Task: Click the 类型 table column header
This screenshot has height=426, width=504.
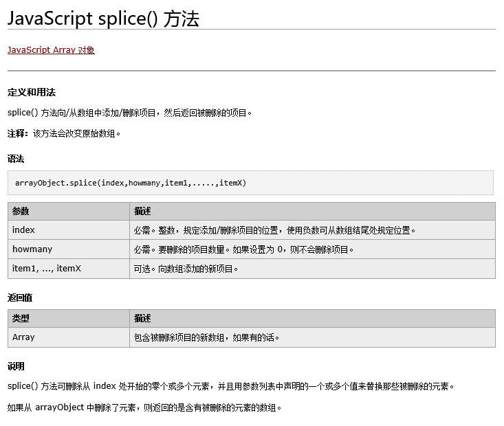Action: click(x=21, y=318)
